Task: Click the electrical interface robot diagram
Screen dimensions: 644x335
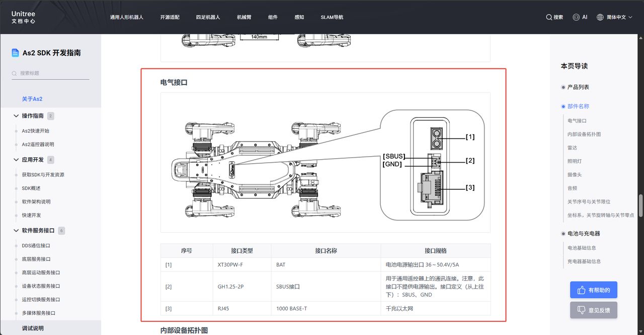Action: 326,162
